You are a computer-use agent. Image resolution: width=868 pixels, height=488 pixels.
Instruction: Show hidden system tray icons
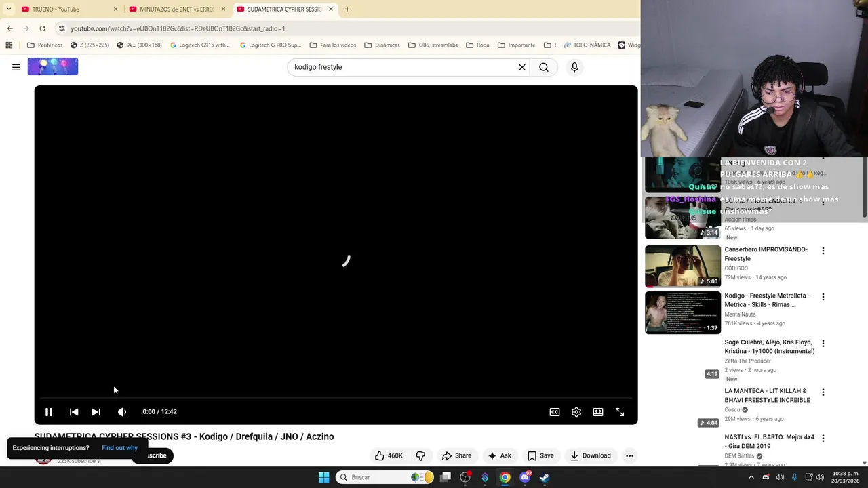(751, 477)
